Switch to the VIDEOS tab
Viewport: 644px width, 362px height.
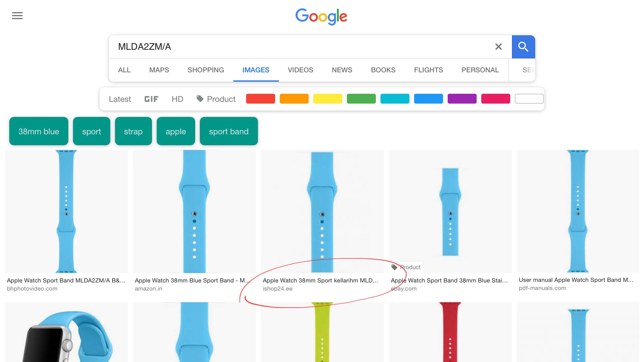coord(300,70)
